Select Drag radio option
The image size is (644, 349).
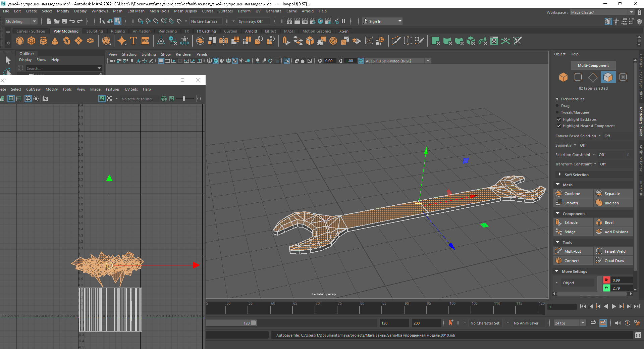click(x=557, y=106)
